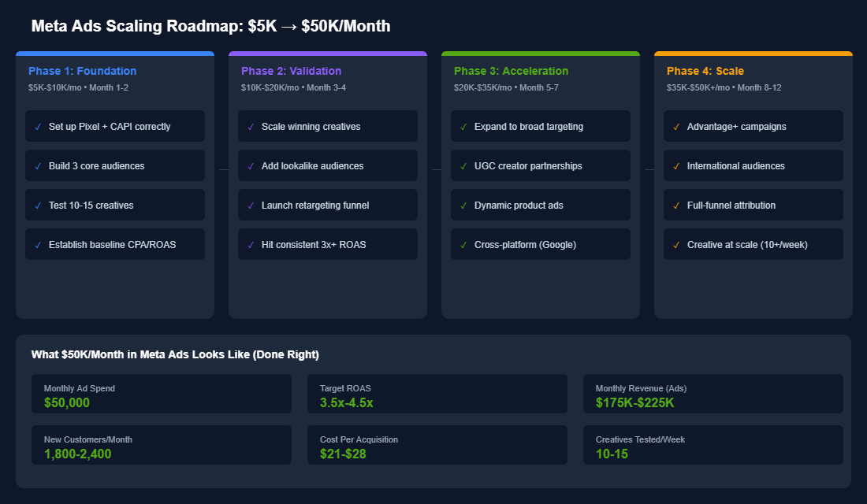Click the Full-funnel attribution item

click(753, 205)
